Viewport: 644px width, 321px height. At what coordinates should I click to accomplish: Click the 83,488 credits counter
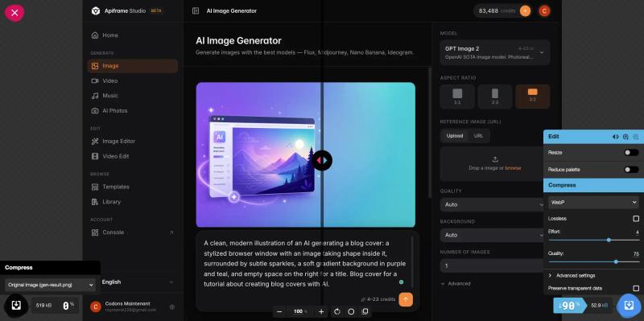(x=497, y=11)
